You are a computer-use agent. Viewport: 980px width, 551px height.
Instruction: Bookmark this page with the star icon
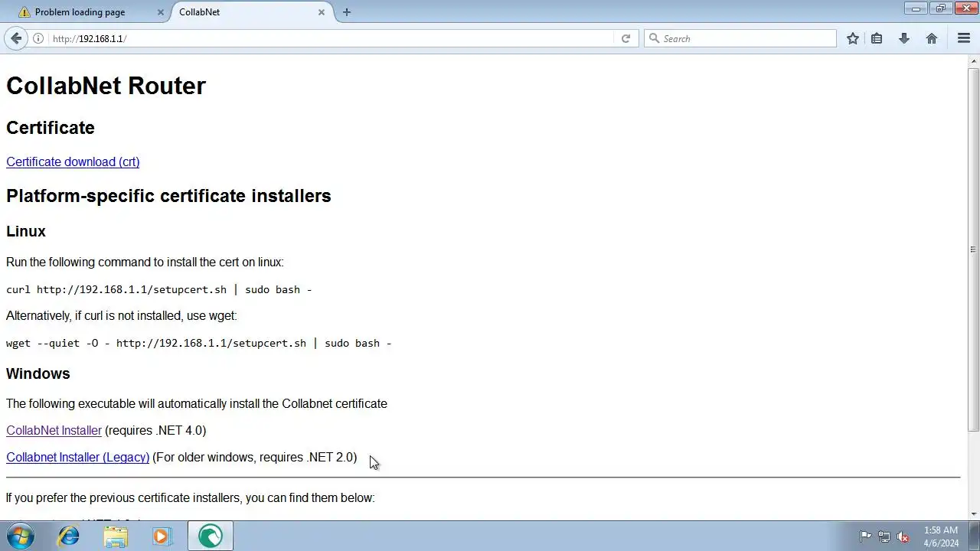pyautogui.click(x=852, y=38)
